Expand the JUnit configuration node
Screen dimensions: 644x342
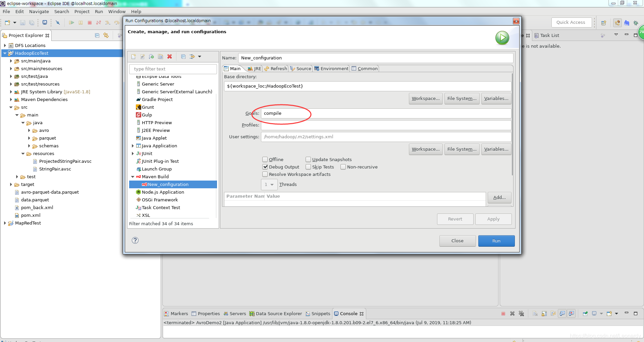tap(132, 153)
